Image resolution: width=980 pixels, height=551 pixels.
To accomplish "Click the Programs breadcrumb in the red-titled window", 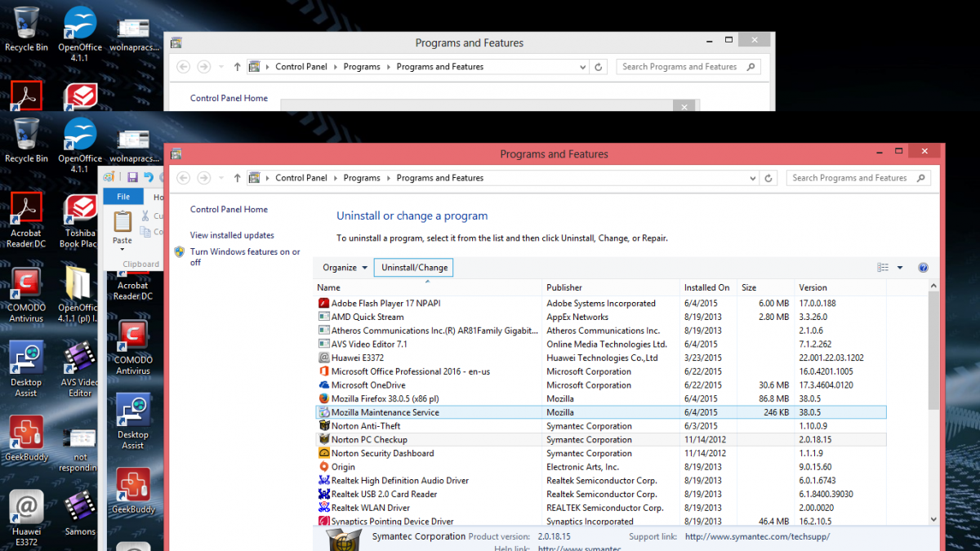I will point(362,178).
